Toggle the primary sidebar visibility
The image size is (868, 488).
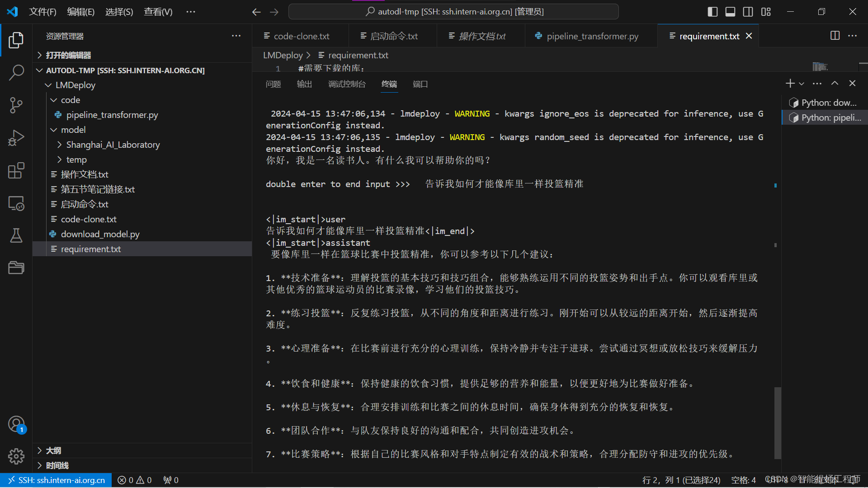point(712,12)
